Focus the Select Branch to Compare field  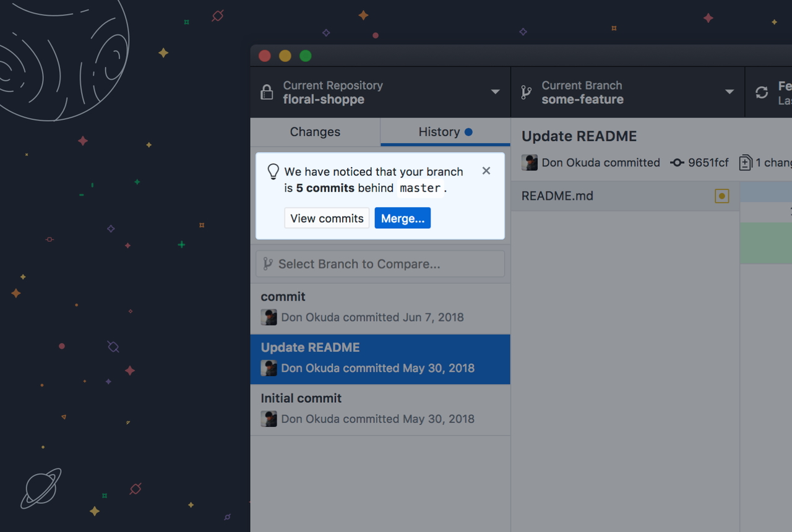coord(381,264)
